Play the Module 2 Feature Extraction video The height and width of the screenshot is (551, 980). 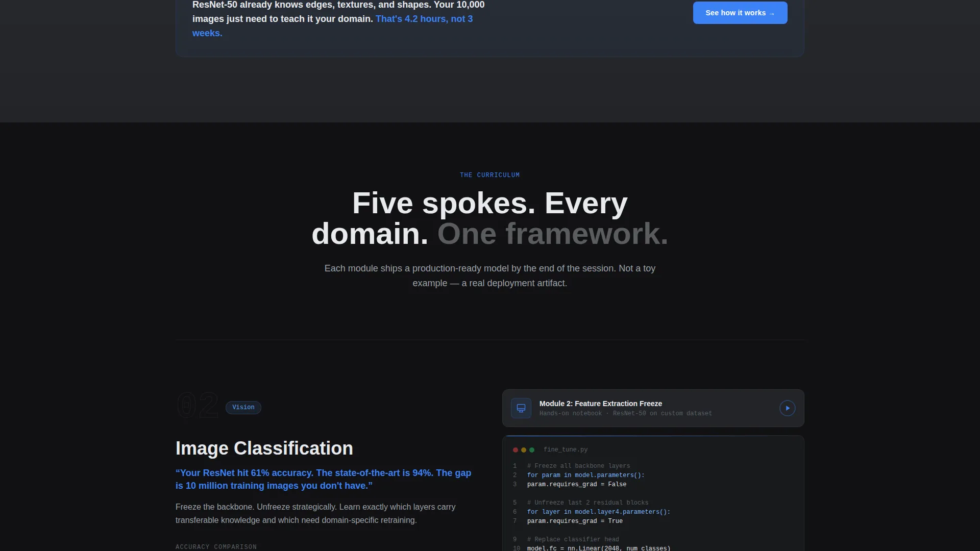click(787, 408)
